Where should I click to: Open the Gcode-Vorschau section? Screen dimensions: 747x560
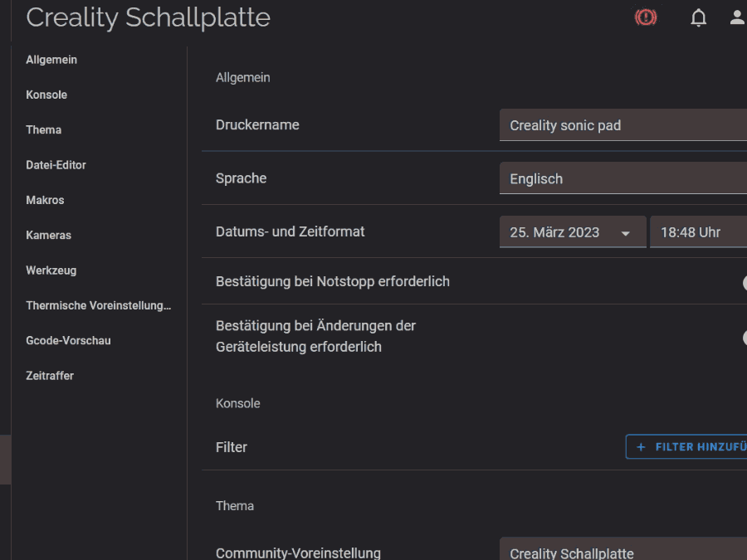[68, 340]
